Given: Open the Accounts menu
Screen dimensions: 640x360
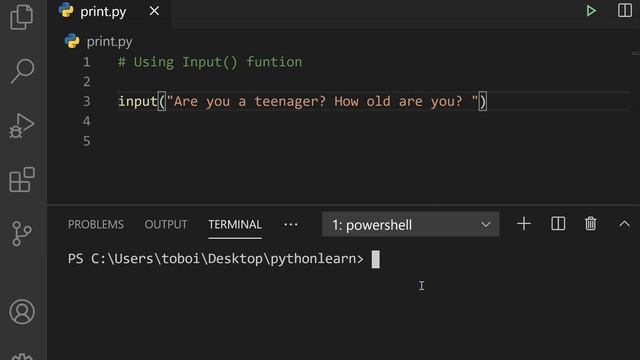Looking at the screenshot, I should 22,312.
